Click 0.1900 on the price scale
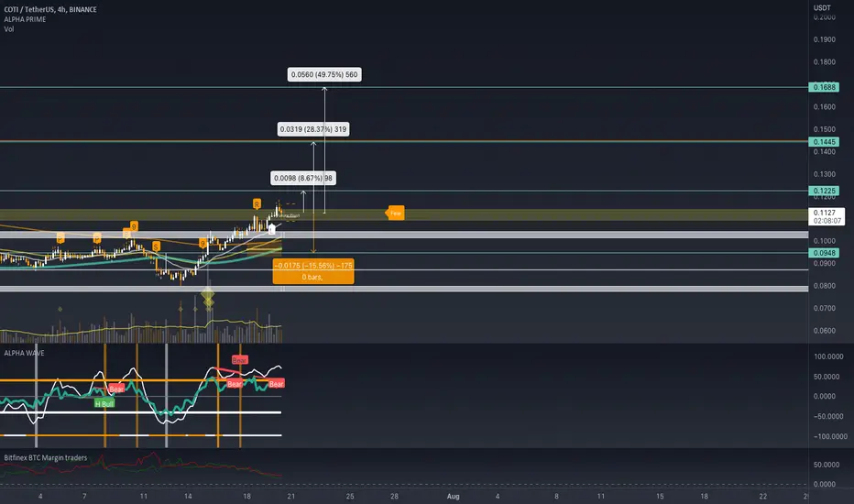 824,39
